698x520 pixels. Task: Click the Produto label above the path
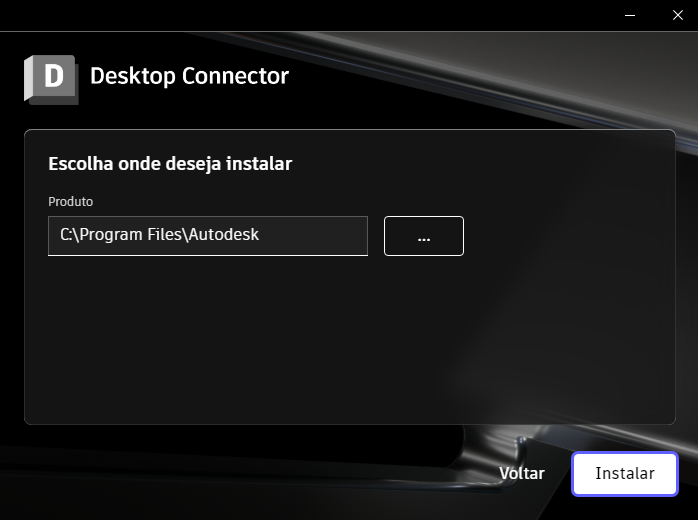click(70, 202)
